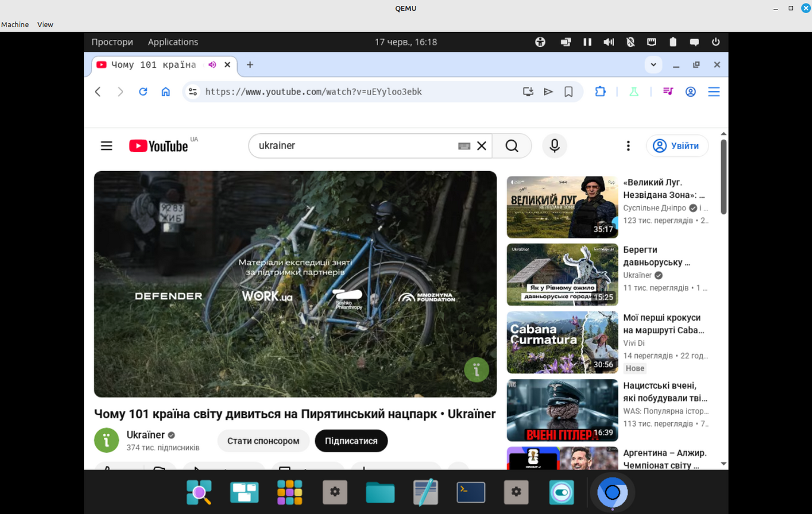This screenshot has height=514, width=812.
Task: Open a new browser tab
Action: 250,65
